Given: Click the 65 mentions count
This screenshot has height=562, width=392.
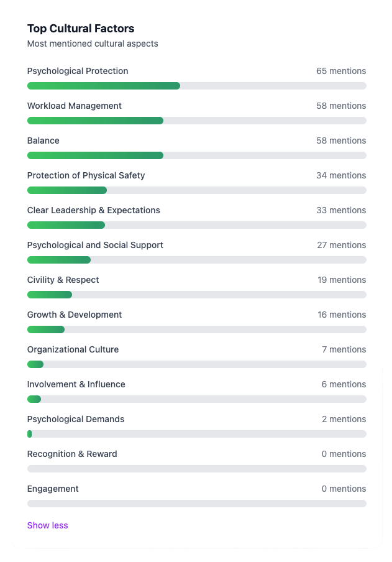Looking at the screenshot, I should pos(341,71).
